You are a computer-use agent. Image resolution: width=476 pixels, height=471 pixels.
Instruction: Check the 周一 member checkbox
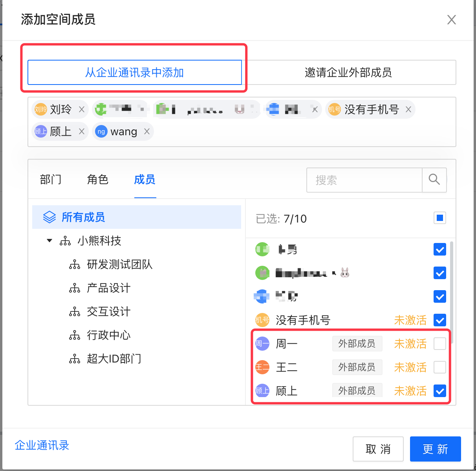coord(440,344)
